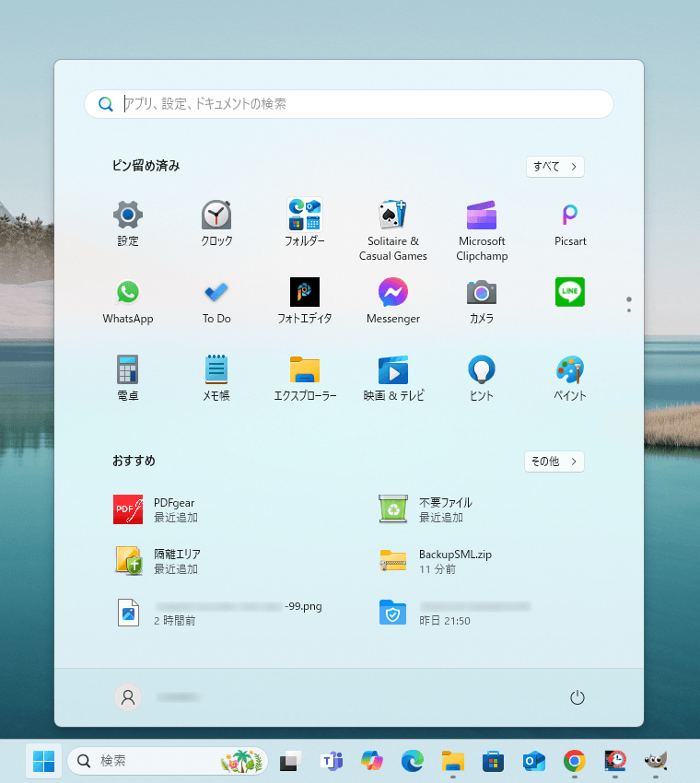Launch メモ帳 notepad
This screenshot has height=783, width=700.
[x=216, y=378]
